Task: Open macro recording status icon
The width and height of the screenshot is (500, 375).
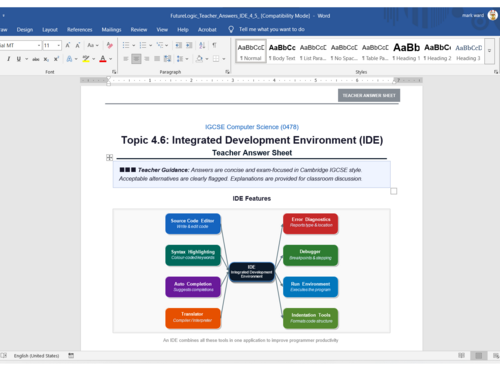Action: [x=71, y=356]
